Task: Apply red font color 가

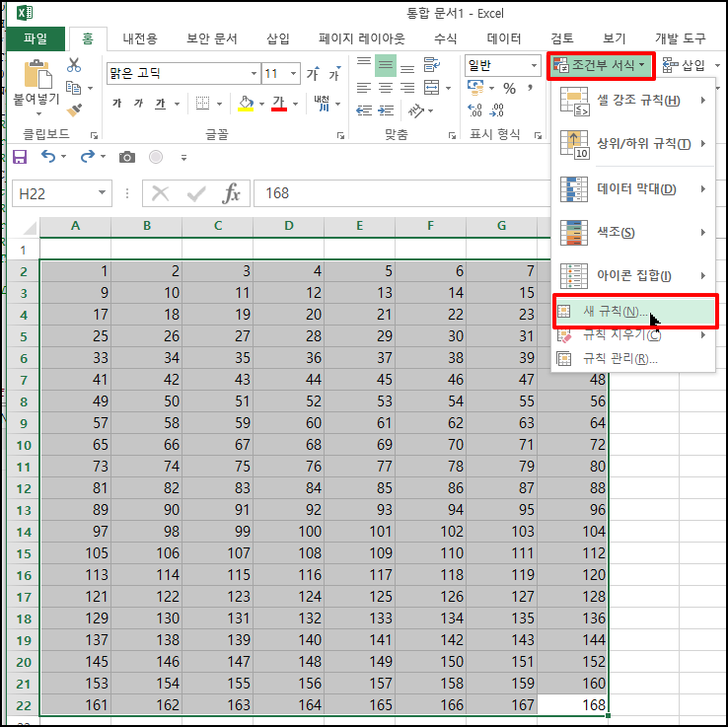Action: pos(278,103)
